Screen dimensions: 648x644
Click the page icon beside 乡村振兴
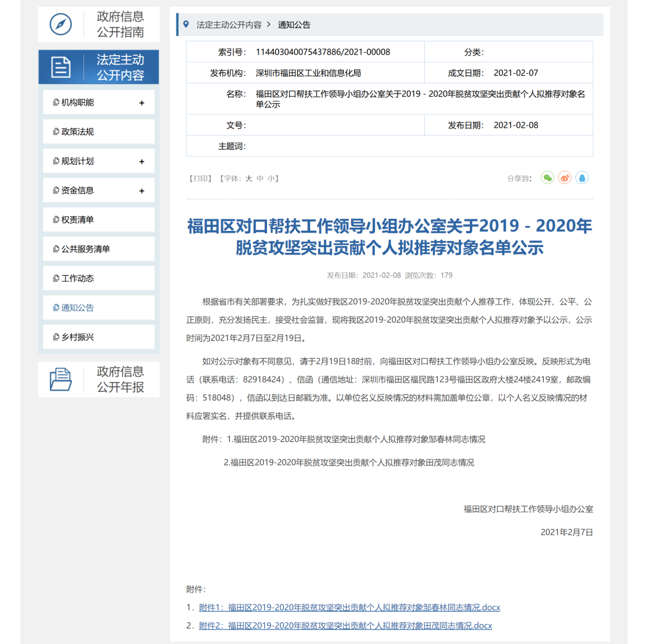(x=56, y=336)
